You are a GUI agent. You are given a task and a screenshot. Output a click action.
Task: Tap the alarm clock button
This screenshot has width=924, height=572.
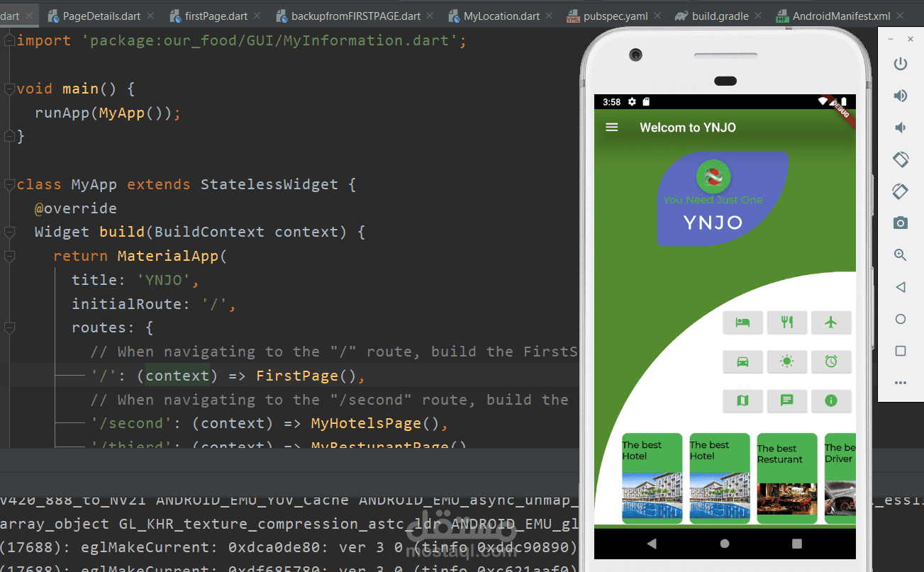pos(831,361)
